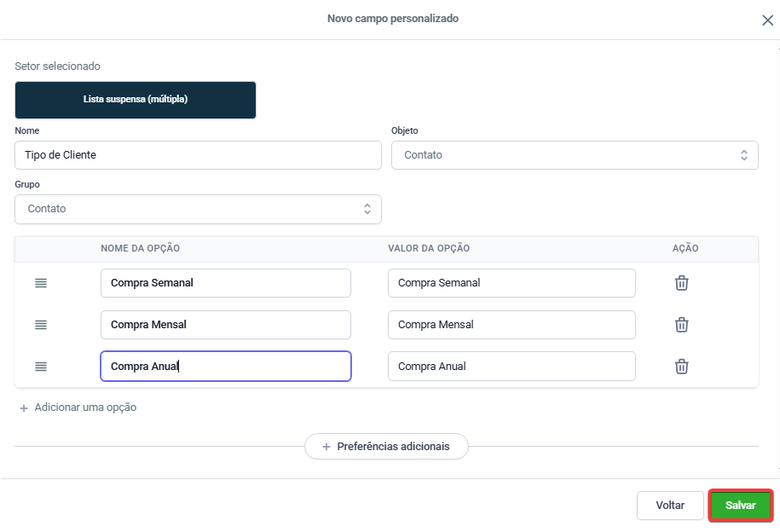Focus the Nome field with Tipo de Cliente
The width and height of the screenshot is (780, 532).
click(198, 155)
